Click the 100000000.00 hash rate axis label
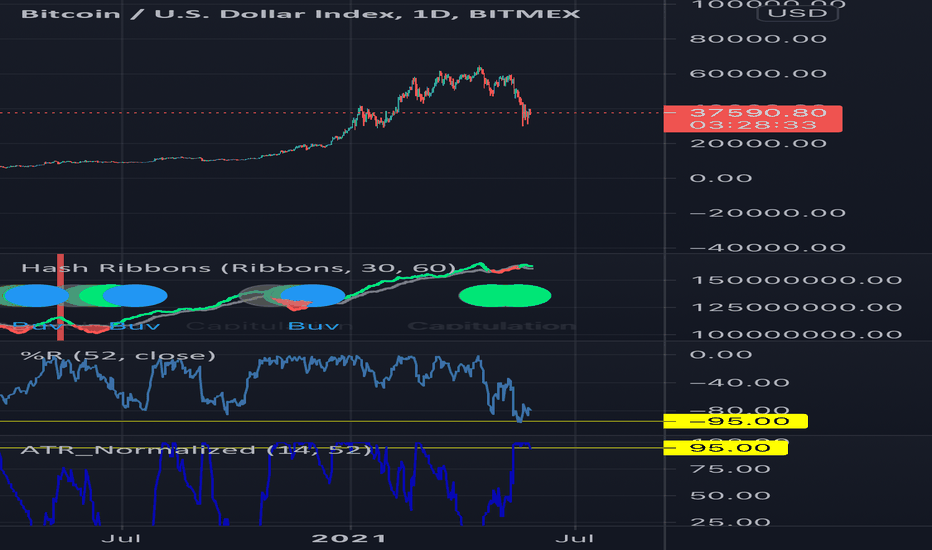Screen dimensions: 932x550 point(797,334)
